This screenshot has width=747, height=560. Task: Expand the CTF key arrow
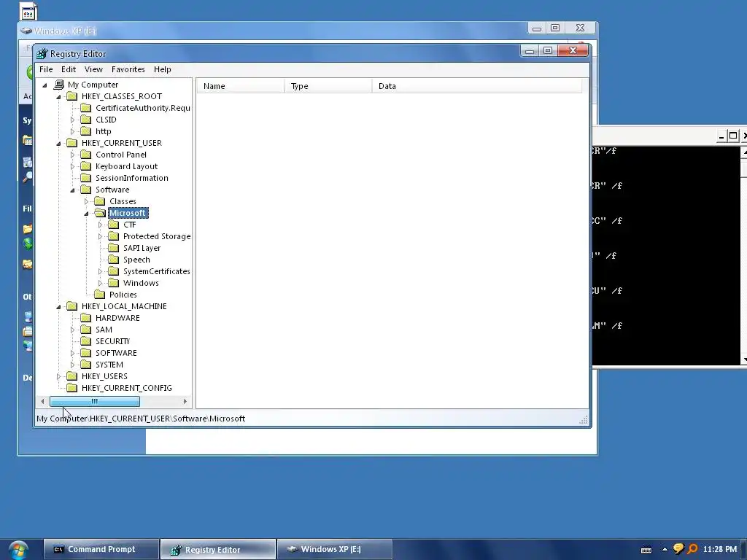click(100, 225)
